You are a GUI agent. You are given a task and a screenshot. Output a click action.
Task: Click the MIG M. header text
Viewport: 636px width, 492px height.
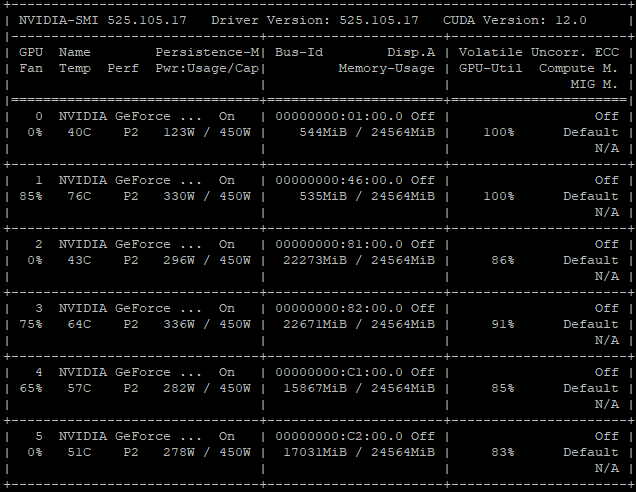(594, 84)
